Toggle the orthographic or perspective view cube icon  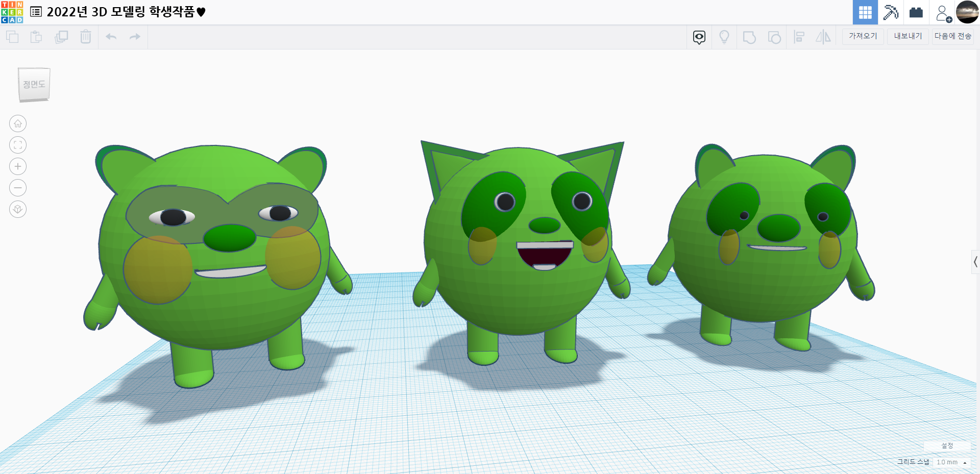(x=18, y=209)
